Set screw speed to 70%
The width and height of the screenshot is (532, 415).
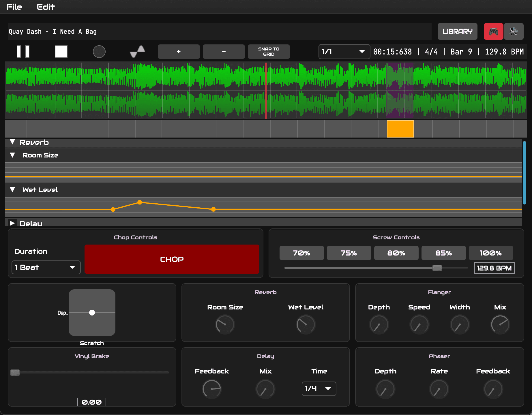point(301,253)
